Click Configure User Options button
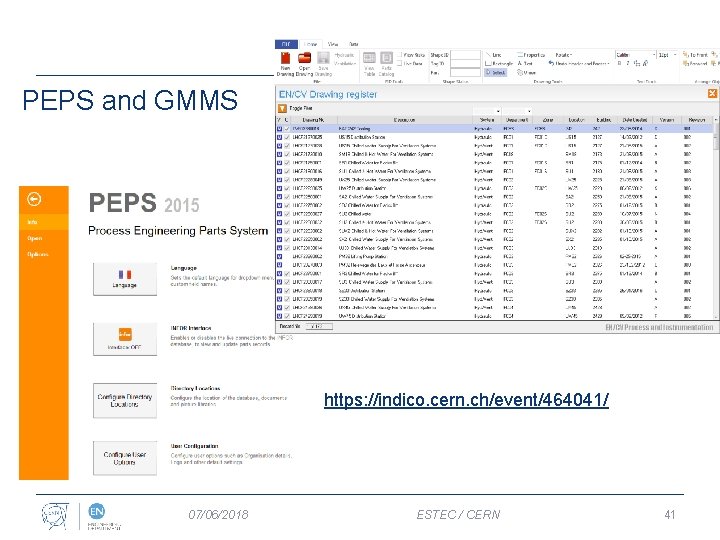 125,458
